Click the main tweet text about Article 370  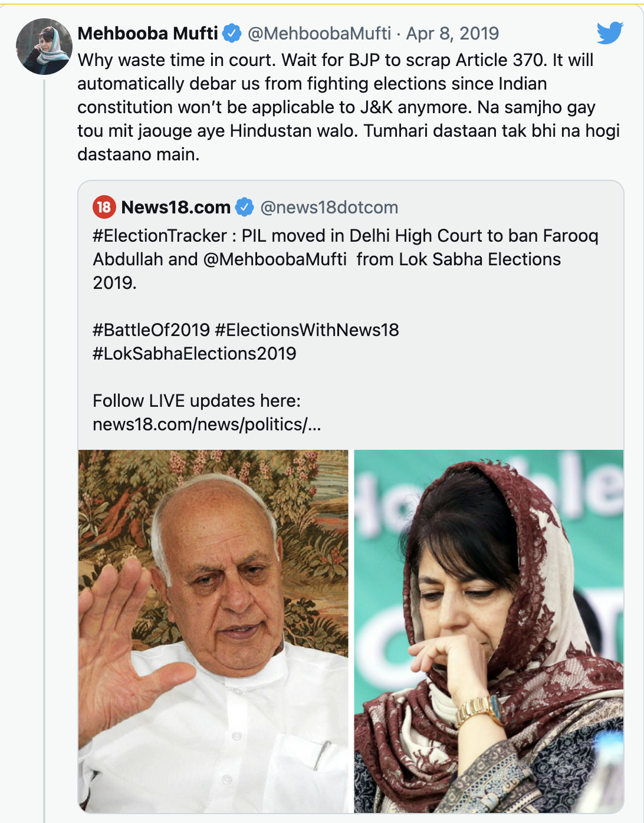[x=348, y=107]
